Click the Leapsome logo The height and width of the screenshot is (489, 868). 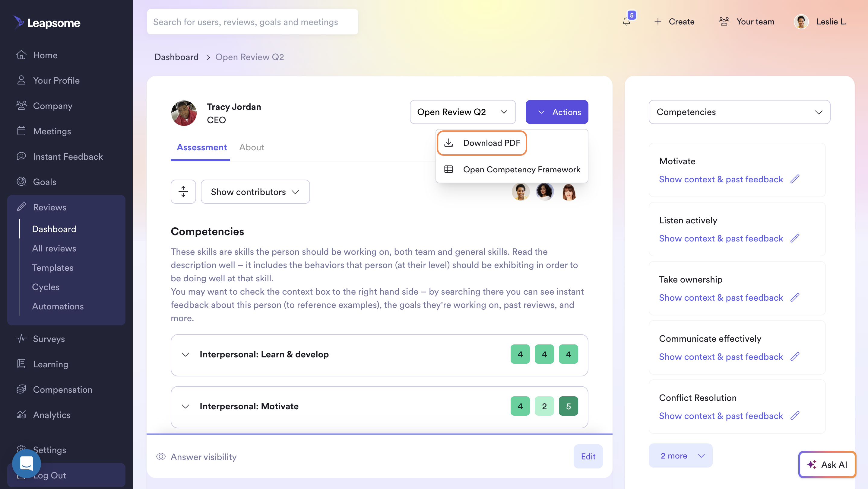pyautogui.click(x=47, y=23)
